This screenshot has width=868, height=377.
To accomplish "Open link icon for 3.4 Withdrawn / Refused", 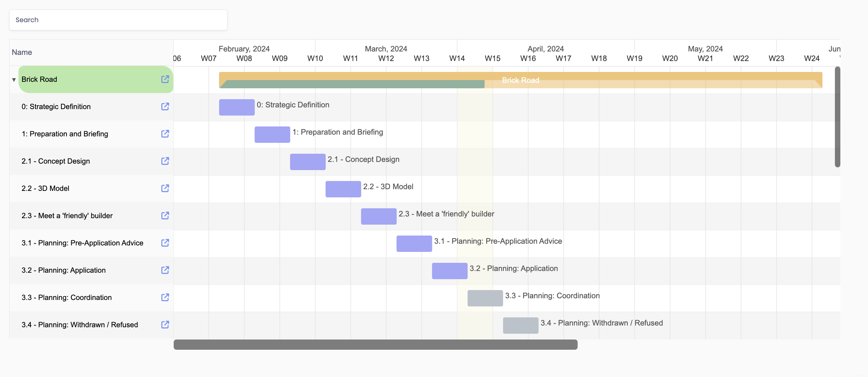I will coord(165,325).
